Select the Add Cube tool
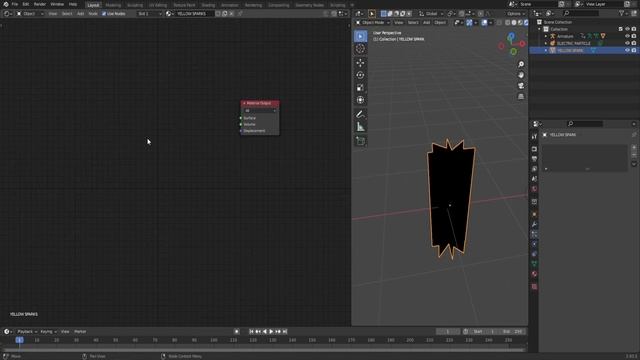This screenshot has width=640, height=360. pyautogui.click(x=360, y=141)
